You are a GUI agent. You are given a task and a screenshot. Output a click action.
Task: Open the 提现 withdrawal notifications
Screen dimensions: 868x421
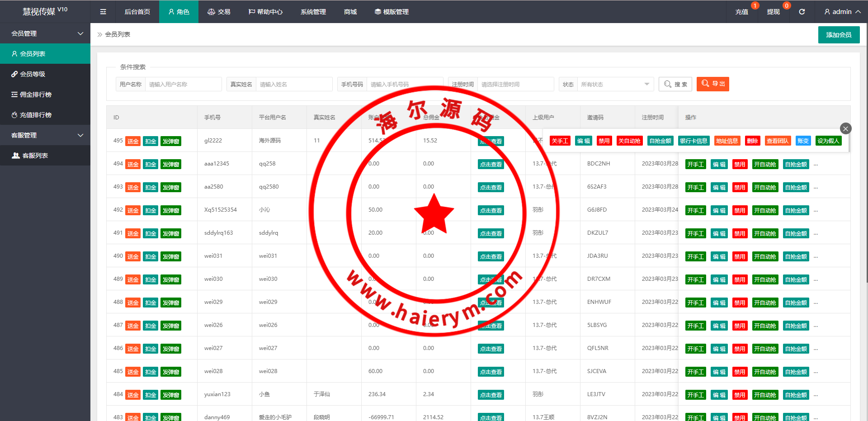click(x=773, y=12)
